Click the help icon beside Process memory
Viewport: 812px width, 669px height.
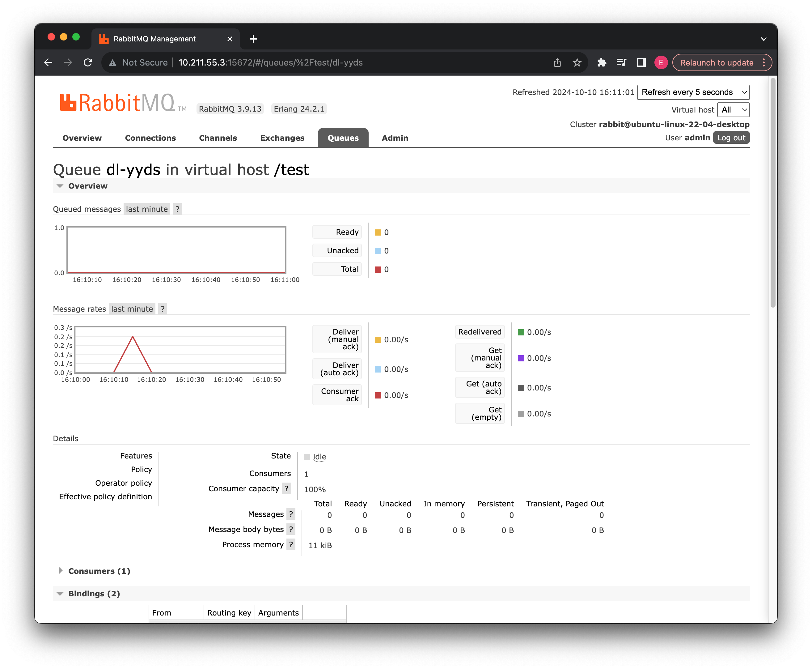pyautogui.click(x=291, y=544)
